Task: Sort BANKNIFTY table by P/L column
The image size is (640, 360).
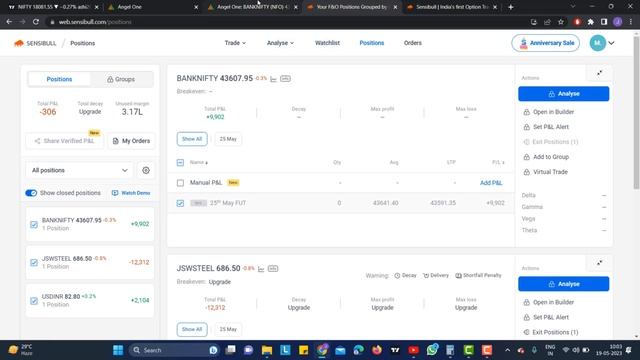Action: click(x=498, y=162)
